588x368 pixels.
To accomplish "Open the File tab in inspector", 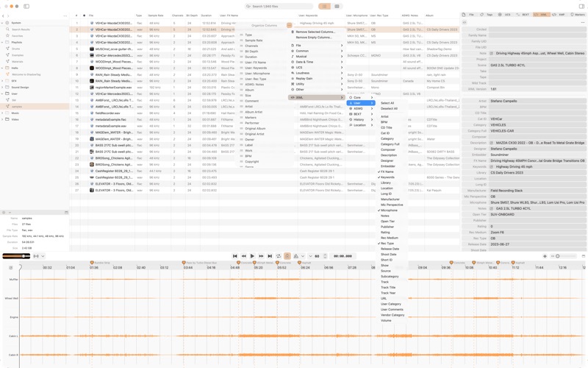I will pos(469,15).
